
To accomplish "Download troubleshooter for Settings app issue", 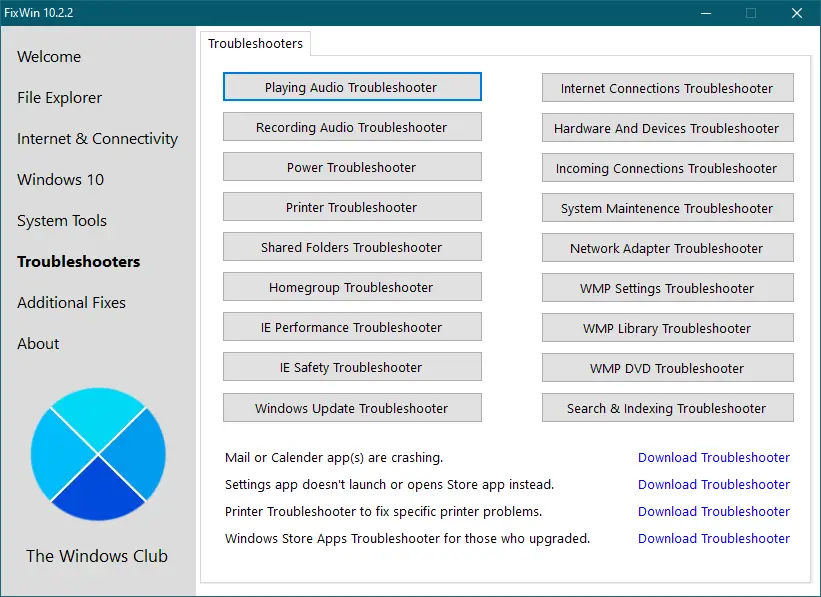I will [x=714, y=484].
